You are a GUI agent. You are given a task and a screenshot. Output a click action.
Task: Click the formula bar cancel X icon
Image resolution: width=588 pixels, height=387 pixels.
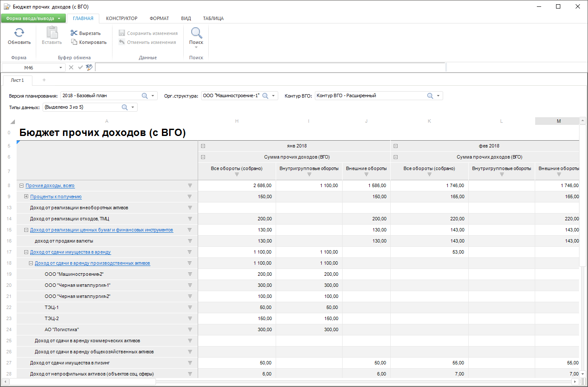point(71,67)
